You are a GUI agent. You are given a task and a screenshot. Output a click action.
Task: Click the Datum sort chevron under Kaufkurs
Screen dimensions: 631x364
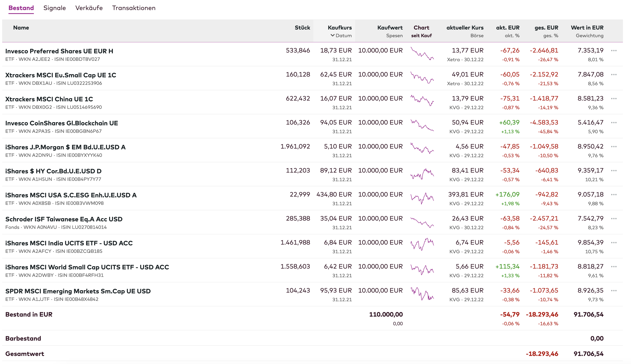point(332,35)
